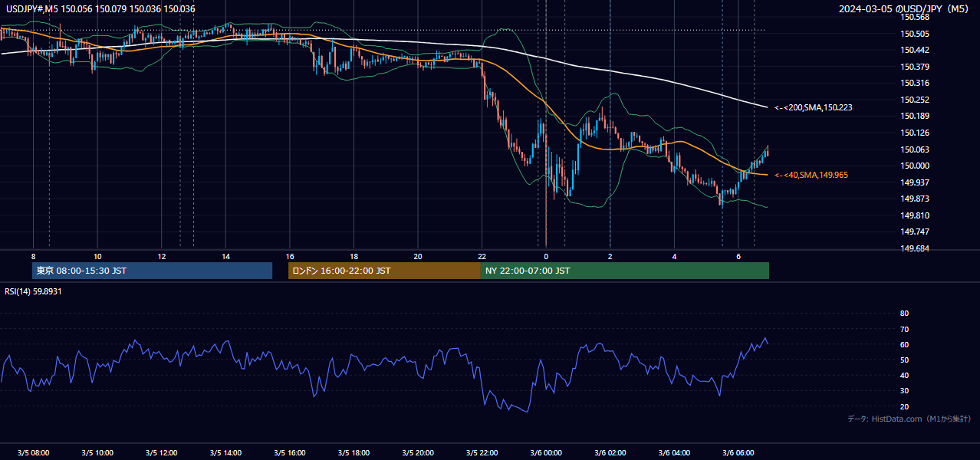Click price axis label 150.316

pos(915,83)
